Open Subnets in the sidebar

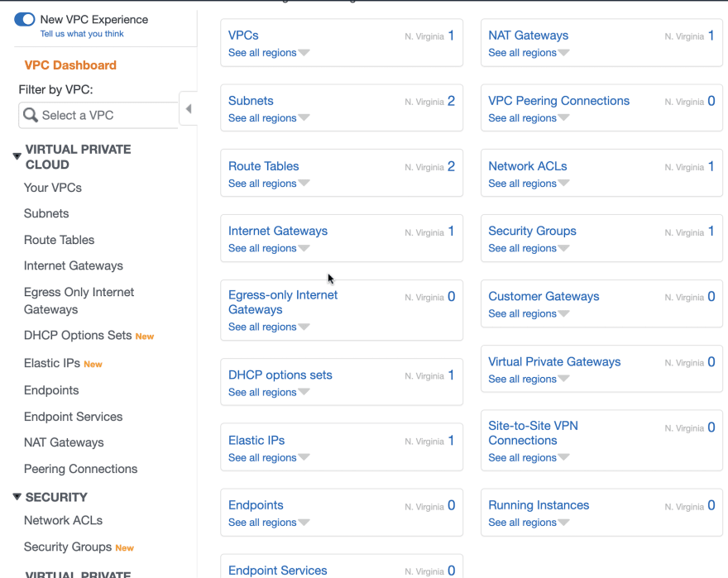46,213
